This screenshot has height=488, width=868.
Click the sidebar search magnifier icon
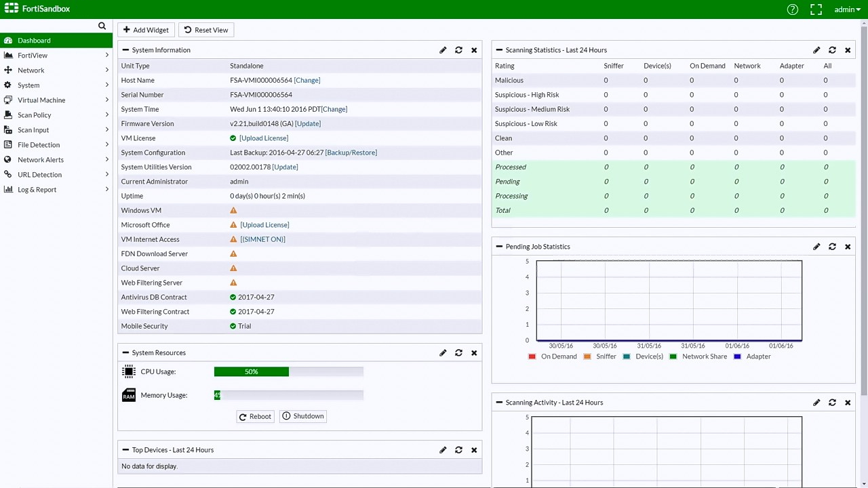(x=102, y=26)
